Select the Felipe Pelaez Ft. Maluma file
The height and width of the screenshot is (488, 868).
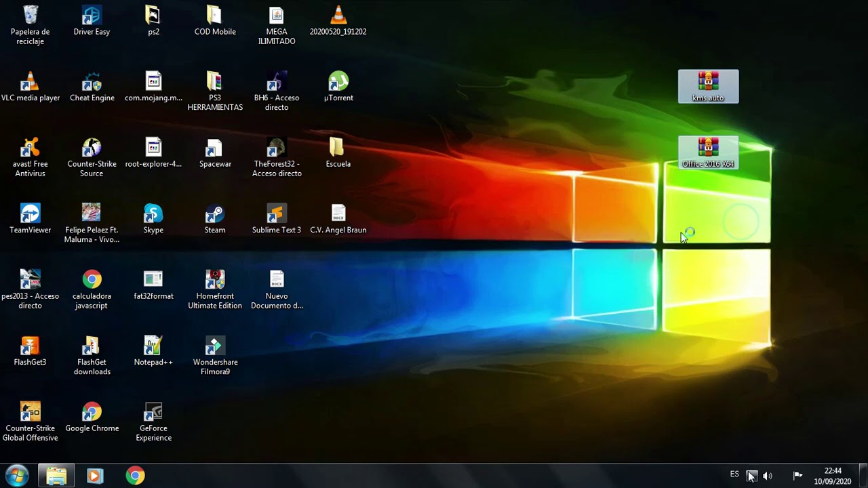coord(92,223)
